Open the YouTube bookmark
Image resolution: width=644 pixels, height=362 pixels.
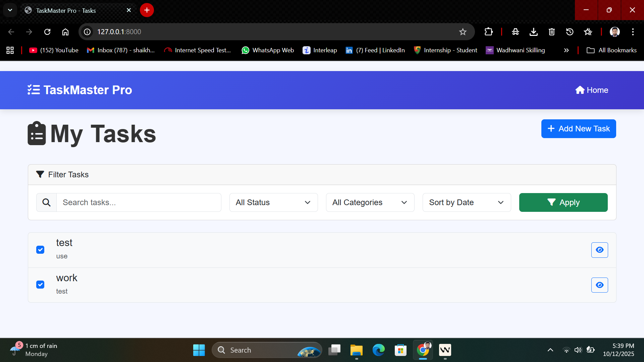pyautogui.click(x=54, y=50)
